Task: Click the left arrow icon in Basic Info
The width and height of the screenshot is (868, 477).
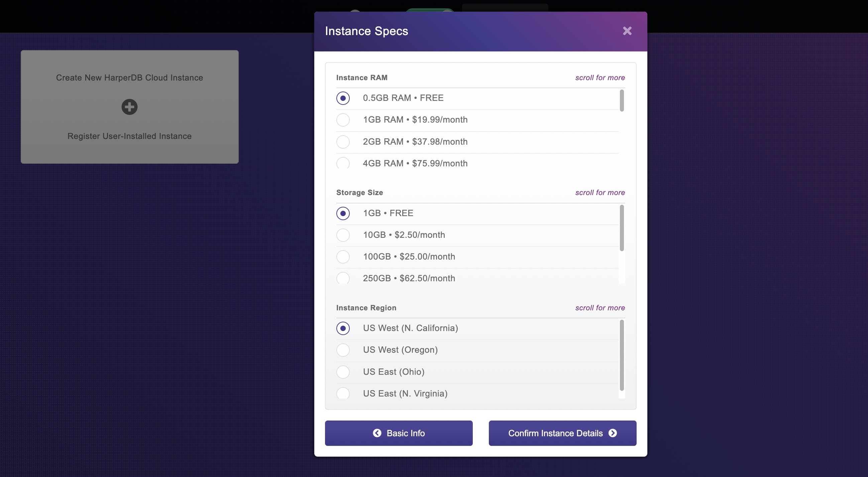Action: [377, 433]
